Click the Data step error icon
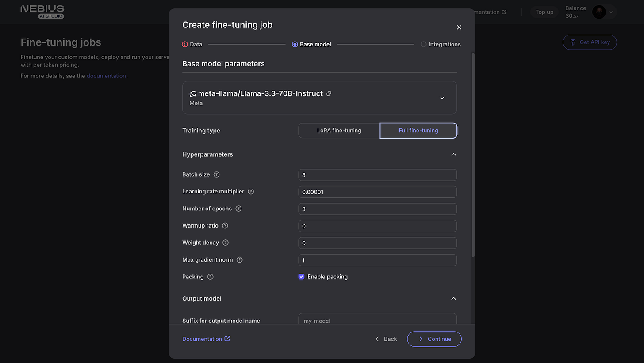The width and height of the screenshot is (644, 363). (185, 44)
